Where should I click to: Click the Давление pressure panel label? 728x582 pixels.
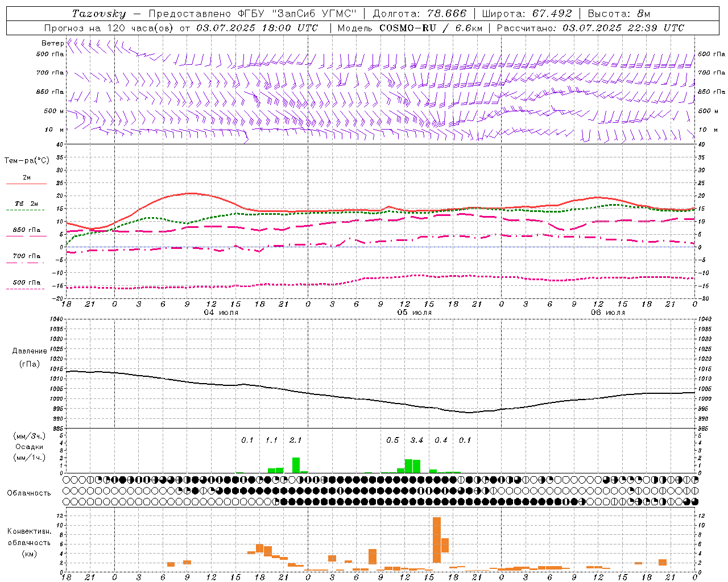point(30,351)
